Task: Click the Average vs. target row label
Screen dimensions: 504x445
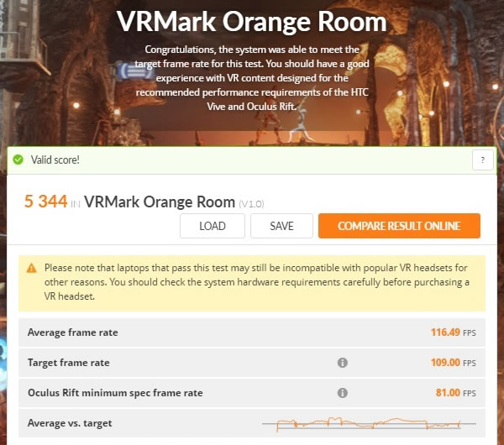Action: (x=70, y=423)
